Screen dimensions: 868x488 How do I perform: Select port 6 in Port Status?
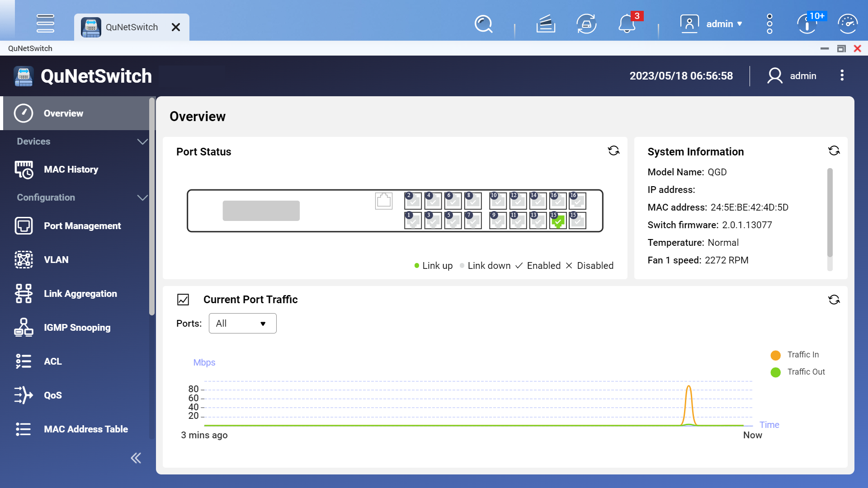tap(453, 201)
